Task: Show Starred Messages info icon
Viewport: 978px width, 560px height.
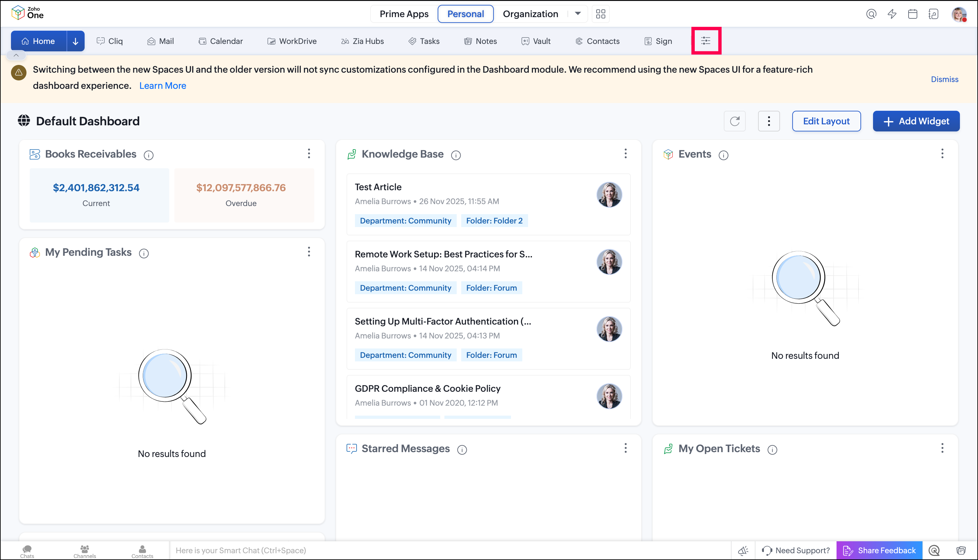Action: click(x=462, y=450)
